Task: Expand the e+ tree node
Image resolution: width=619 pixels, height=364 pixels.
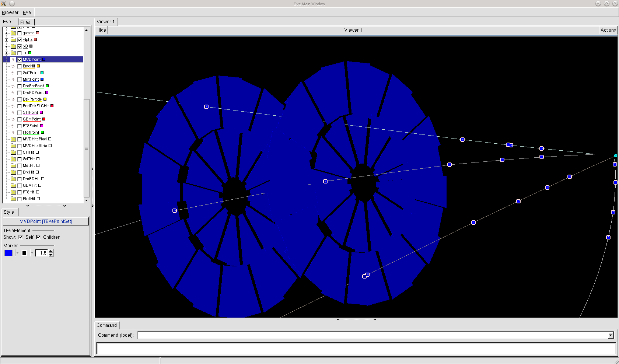Action: coord(6,53)
